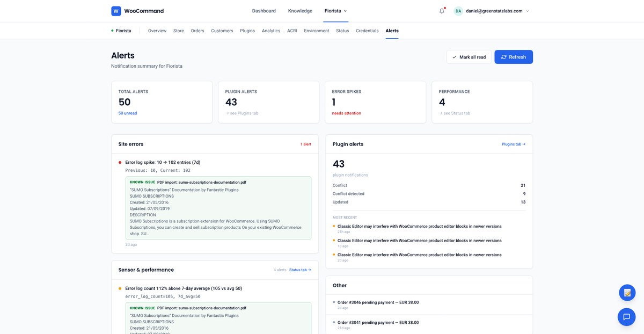Click the 'Previous: 10, Current: 102' text
The height and width of the screenshot is (334, 644).
158,170
